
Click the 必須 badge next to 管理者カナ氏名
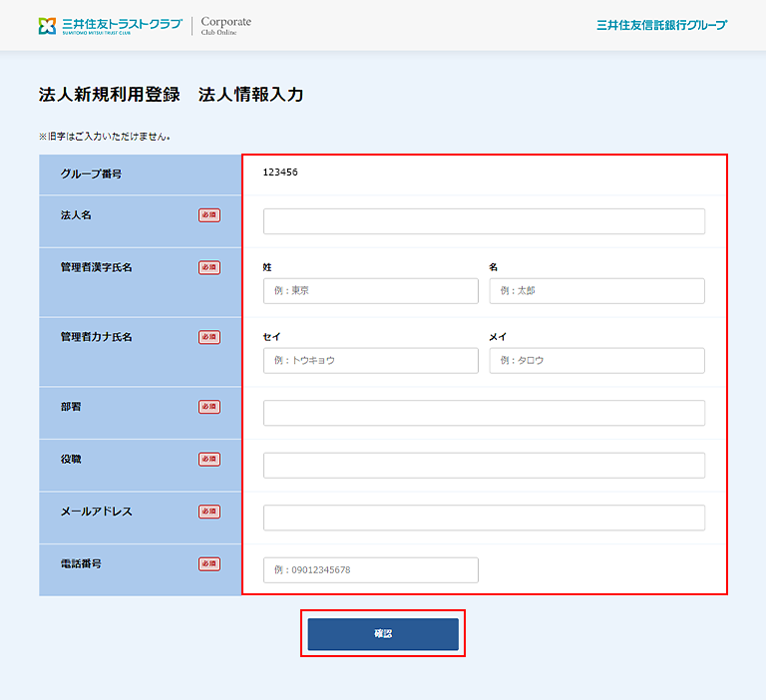click(x=209, y=337)
